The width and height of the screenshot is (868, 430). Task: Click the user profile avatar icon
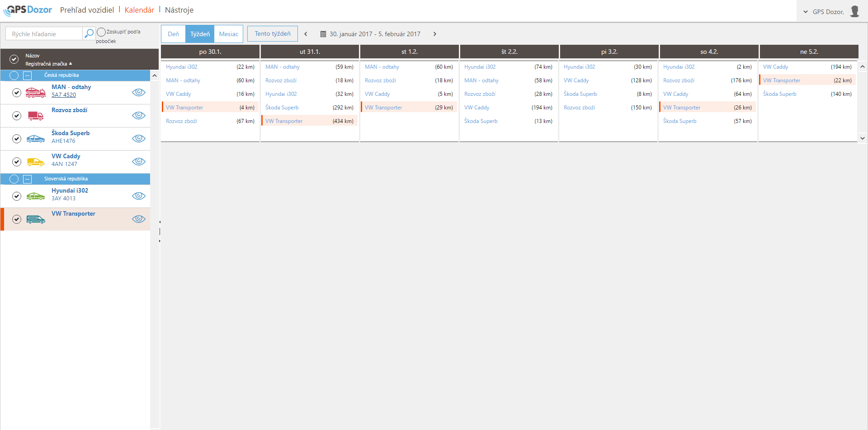pyautogui.click(x=854, y=11)
